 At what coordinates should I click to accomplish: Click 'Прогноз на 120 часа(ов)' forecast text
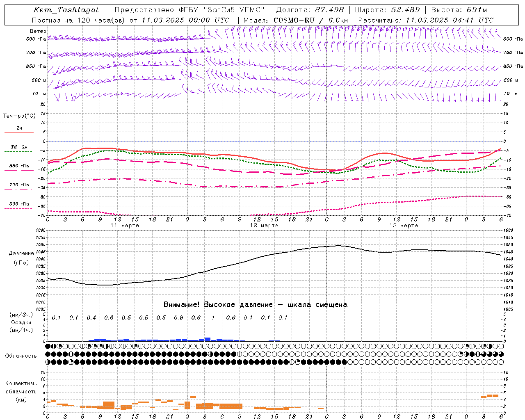[79, 20]
